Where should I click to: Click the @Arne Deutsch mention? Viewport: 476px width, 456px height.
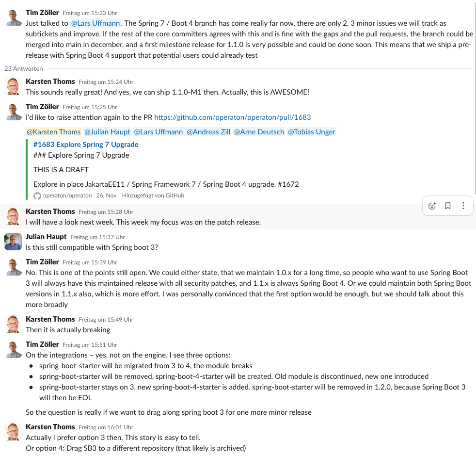(x=259, y=132)
